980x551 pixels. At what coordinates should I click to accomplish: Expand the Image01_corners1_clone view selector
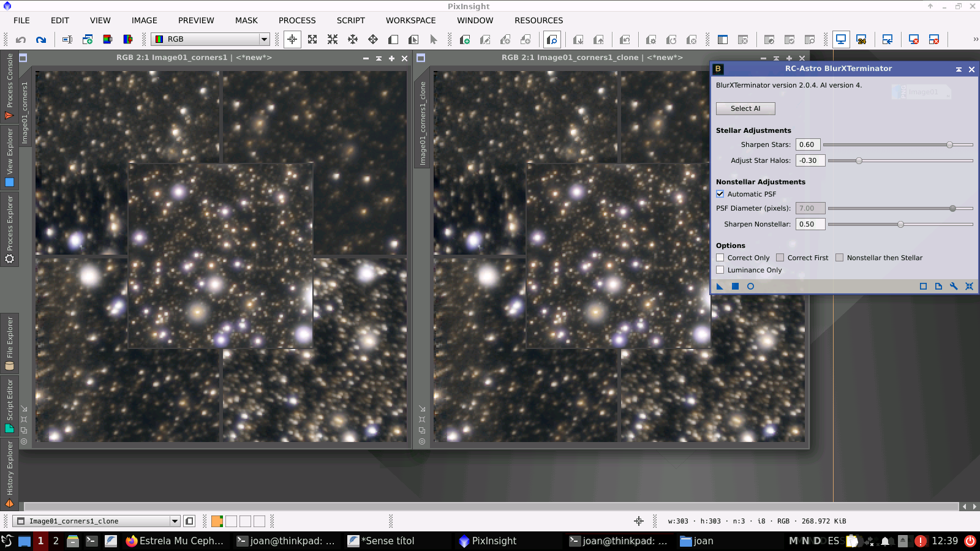(175, 521)
